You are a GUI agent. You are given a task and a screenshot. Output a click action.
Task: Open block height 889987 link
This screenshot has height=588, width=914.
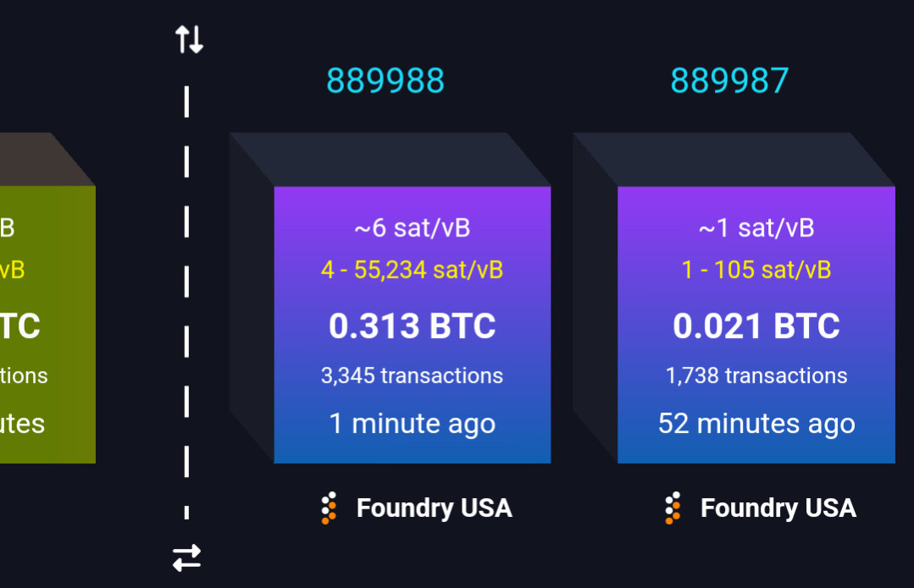(x=729, y=80)
